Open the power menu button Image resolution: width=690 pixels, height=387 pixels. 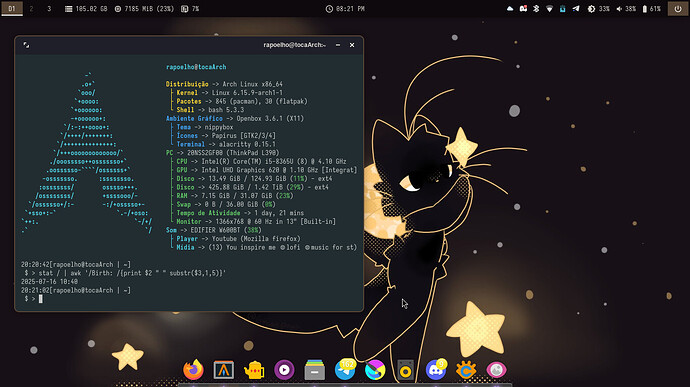tap(678, 8)
